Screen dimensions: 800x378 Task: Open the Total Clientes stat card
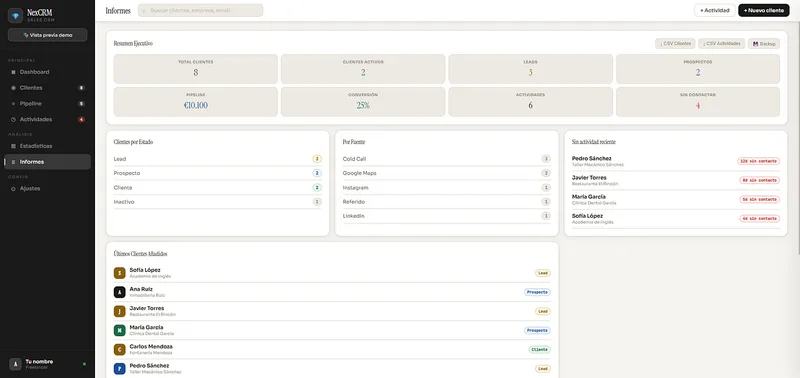pos(195,69)
